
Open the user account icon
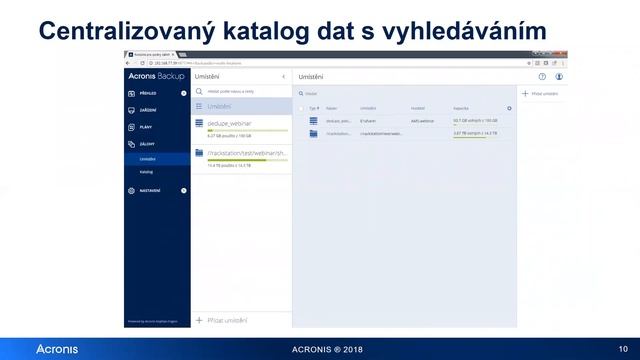coord(559,77)
